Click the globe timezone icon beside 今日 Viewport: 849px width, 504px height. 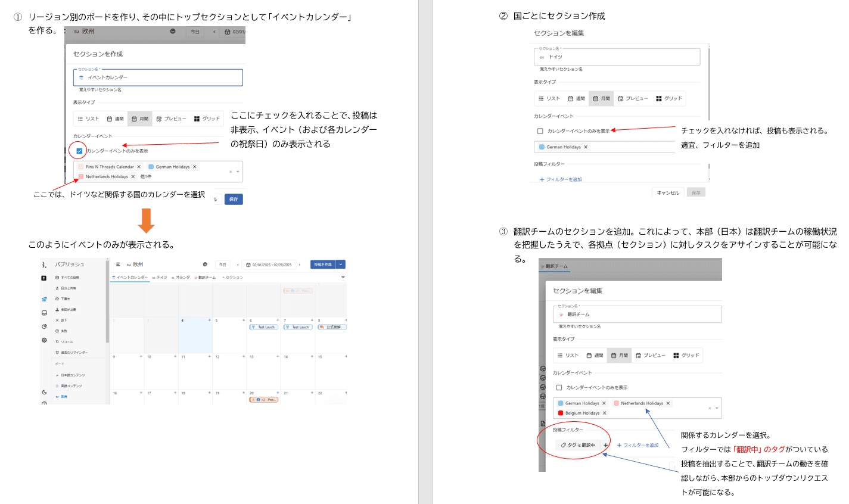tap(205, 265)
